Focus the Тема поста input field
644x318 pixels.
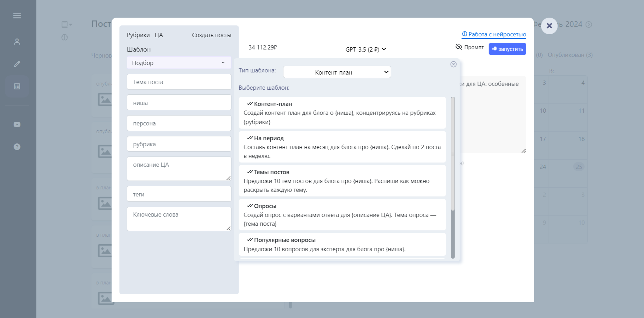[179, 82]
